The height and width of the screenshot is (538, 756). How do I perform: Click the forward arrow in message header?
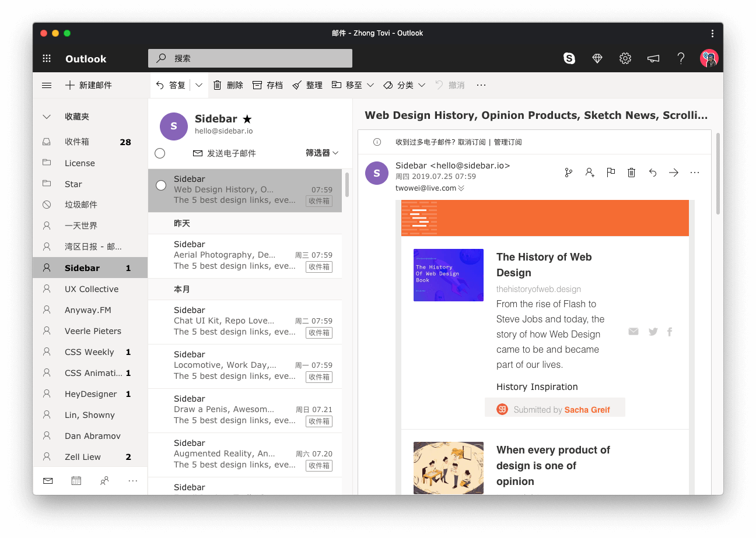click(x=674, y=173)
